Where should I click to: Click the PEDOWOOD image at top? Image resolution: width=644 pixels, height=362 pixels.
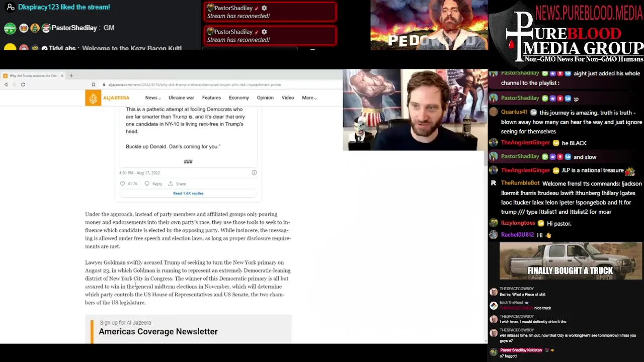point(429,25)
